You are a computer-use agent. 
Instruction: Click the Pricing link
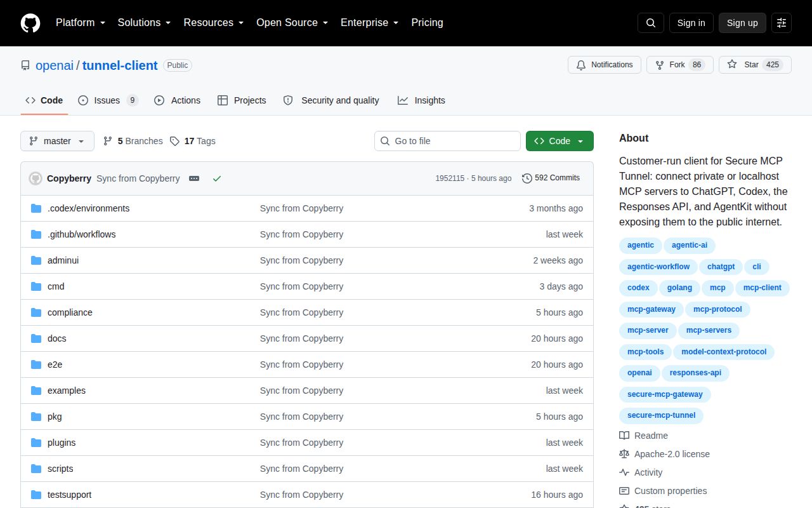tap(427, 23)
